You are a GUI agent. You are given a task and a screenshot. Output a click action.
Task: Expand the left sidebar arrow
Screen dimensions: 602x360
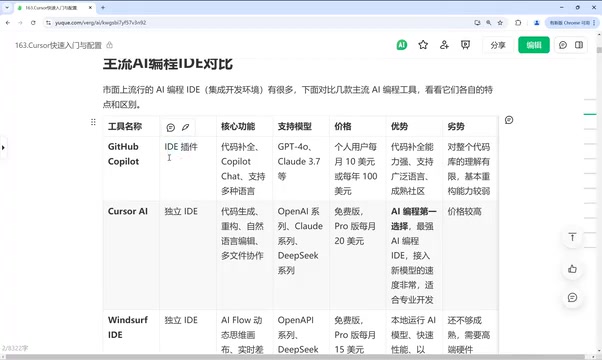tap(3, 147)
